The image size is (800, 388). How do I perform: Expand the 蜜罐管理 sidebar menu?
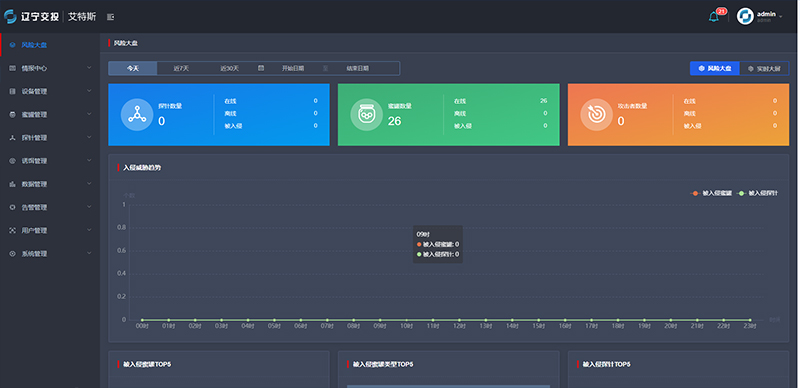pos(50,114)
